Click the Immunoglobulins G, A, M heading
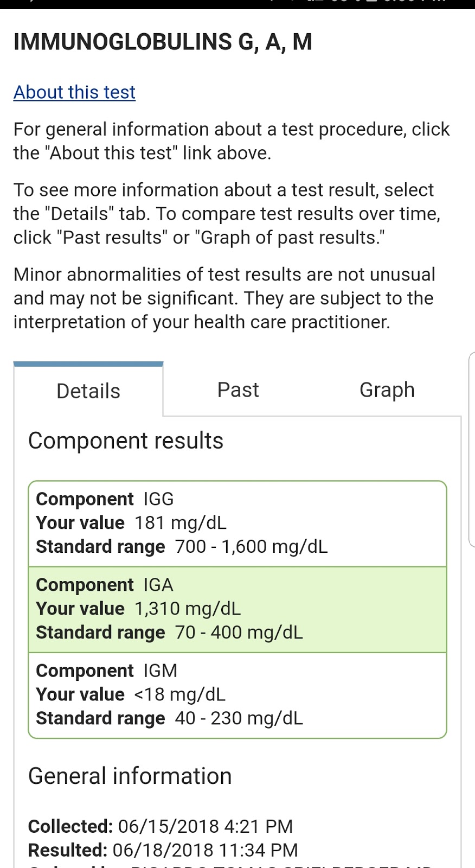The width and height of the screenshot is (475, 868). (x=163, y=42)
